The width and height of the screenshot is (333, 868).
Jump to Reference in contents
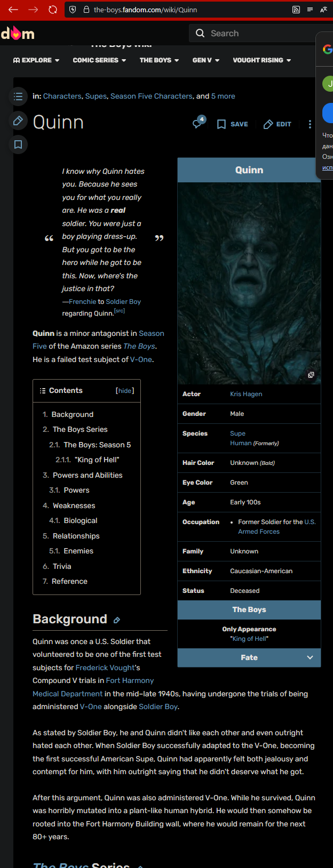(x=69, y=581)
